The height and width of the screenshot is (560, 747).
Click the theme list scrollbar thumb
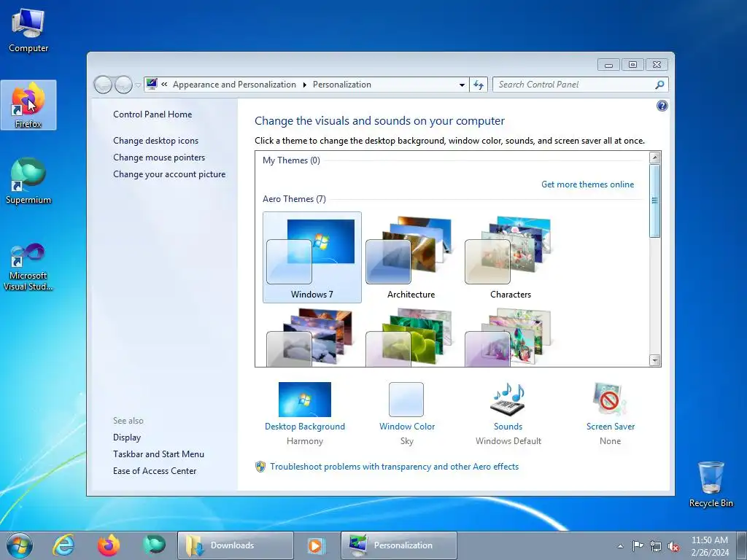point(654,201)
